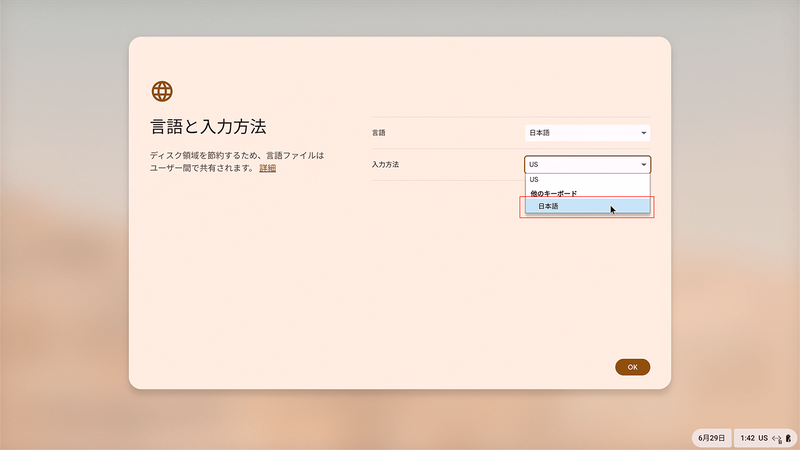Click the 1:42 clock in status tray
The height and width of the screenshot is (450, 800).
747,438
